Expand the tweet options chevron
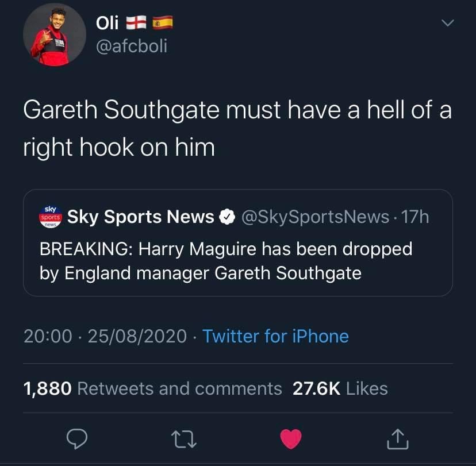Image resolution: width=476 pixels, height=466 pixels. coord(447,23)
